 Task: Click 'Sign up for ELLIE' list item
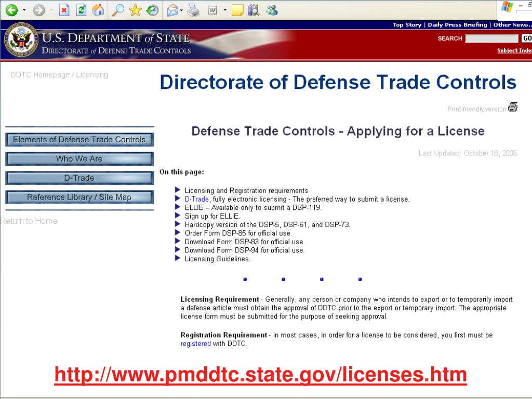coord(212,216)
